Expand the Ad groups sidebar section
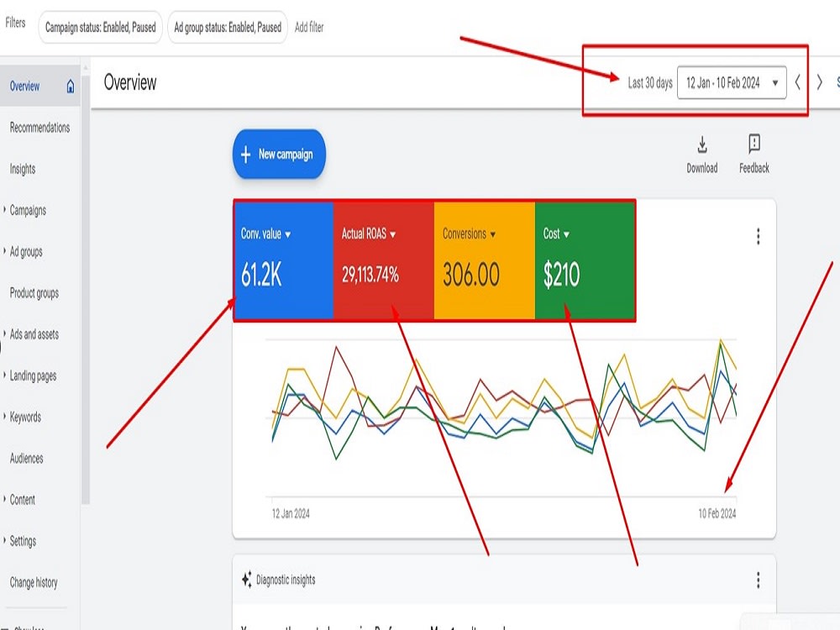 [x=4, y=251]
